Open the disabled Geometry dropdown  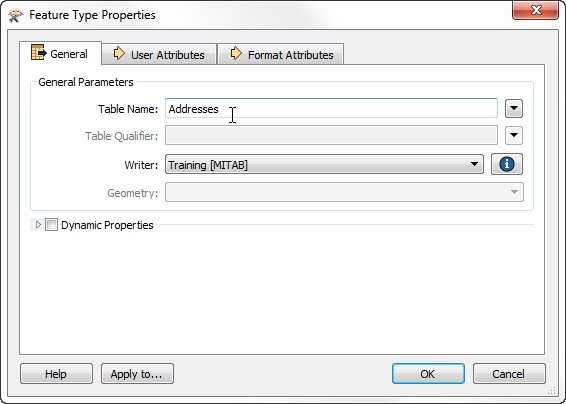[x=344, y=192]
